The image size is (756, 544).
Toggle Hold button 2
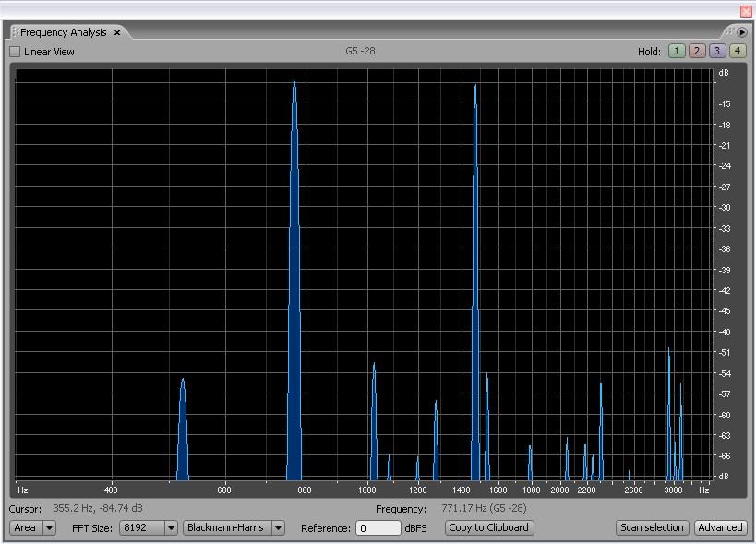(697, 51)
